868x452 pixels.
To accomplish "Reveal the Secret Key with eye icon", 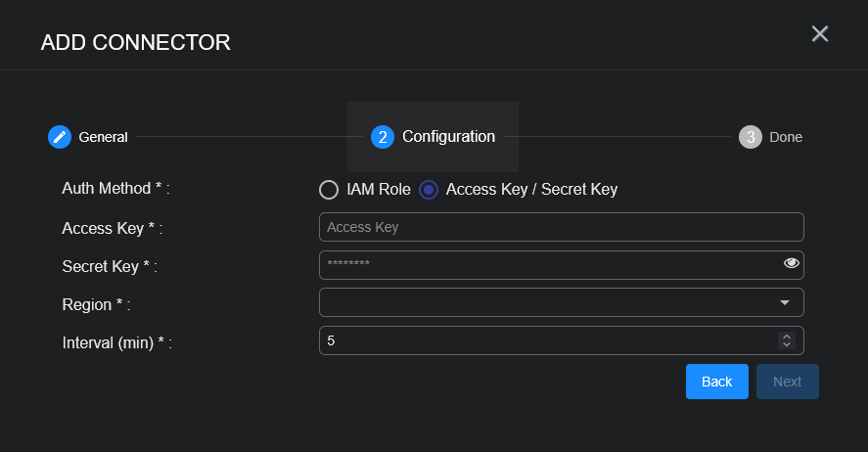I will (792, 264).
